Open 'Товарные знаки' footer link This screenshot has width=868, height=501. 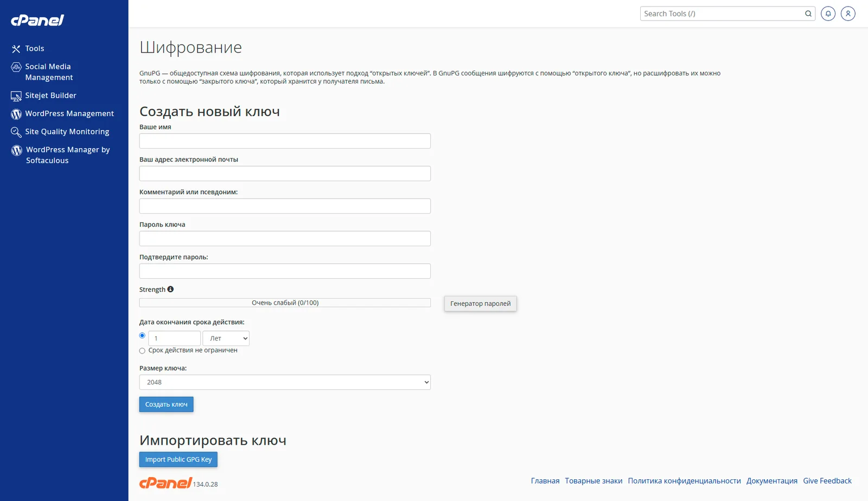593,481
